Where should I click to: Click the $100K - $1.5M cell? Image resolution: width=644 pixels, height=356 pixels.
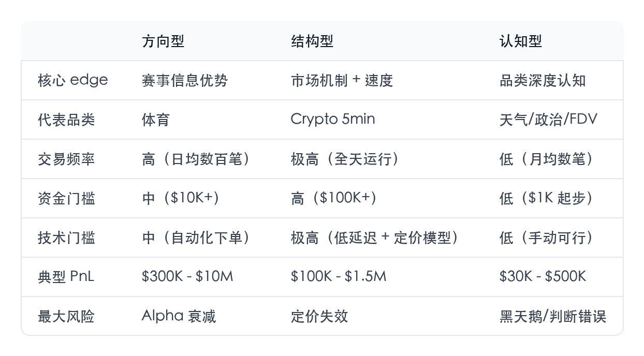point(339,277)
